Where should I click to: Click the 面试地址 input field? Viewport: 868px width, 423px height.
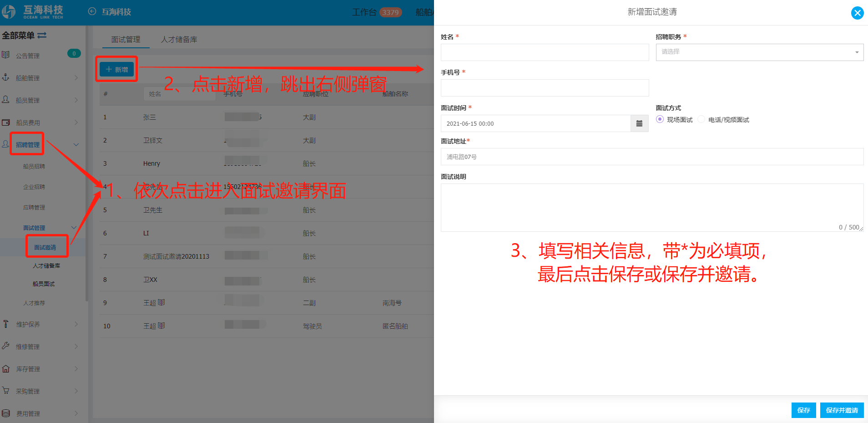[652, 157]
